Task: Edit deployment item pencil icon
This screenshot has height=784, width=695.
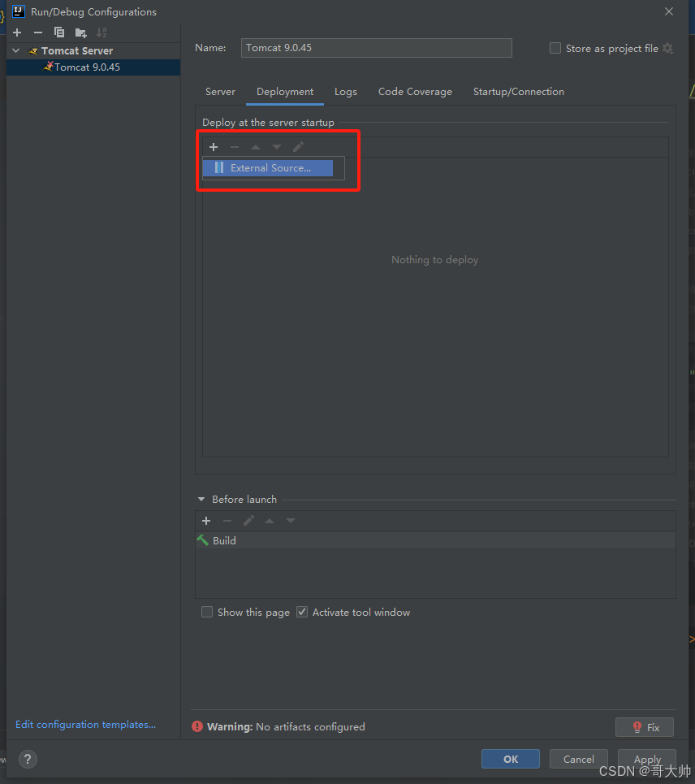Action: tap(298, 146)
